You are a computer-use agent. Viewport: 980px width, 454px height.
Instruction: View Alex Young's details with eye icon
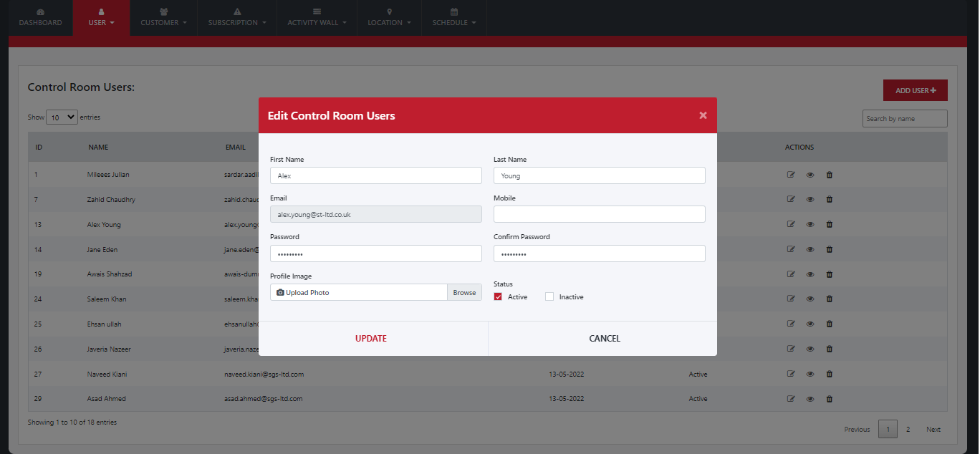point(810,225)
